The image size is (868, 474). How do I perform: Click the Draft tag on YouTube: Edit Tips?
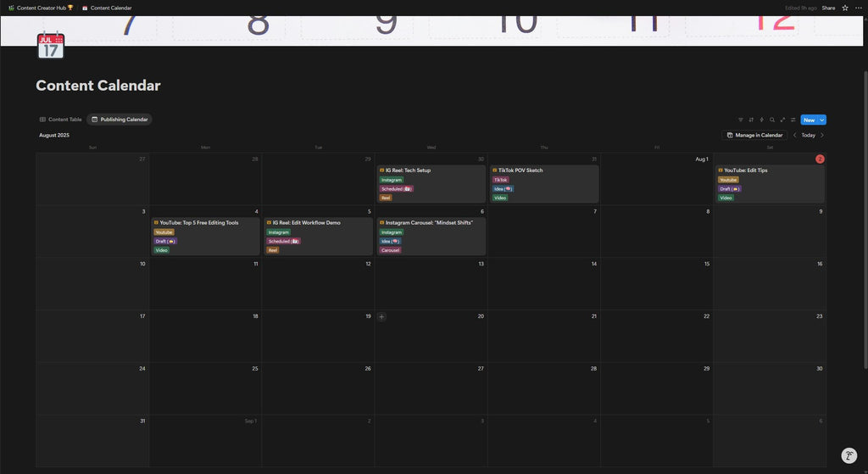[x=730, y=189]
